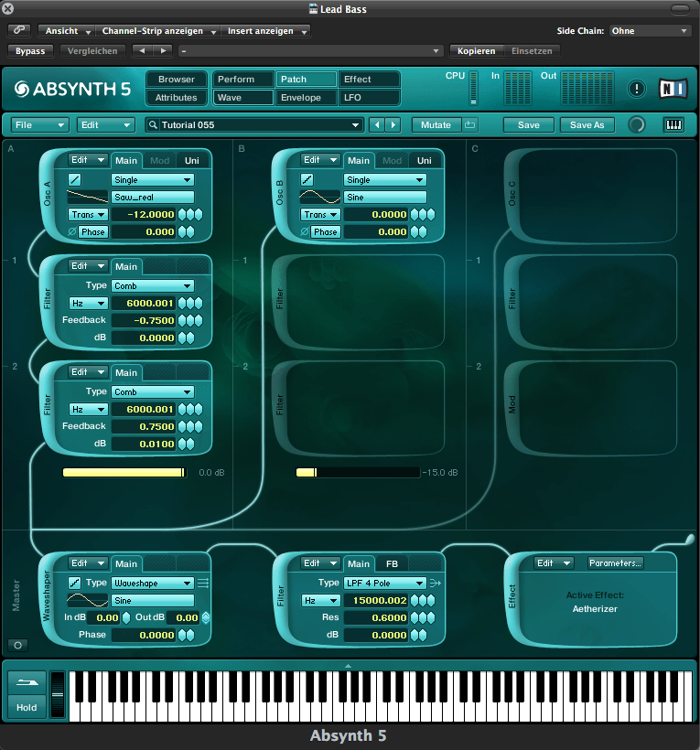This screenshot has width=700, height=750.
Task: Click the sustain pedal icon above Hold
Action: coord(27,682)
